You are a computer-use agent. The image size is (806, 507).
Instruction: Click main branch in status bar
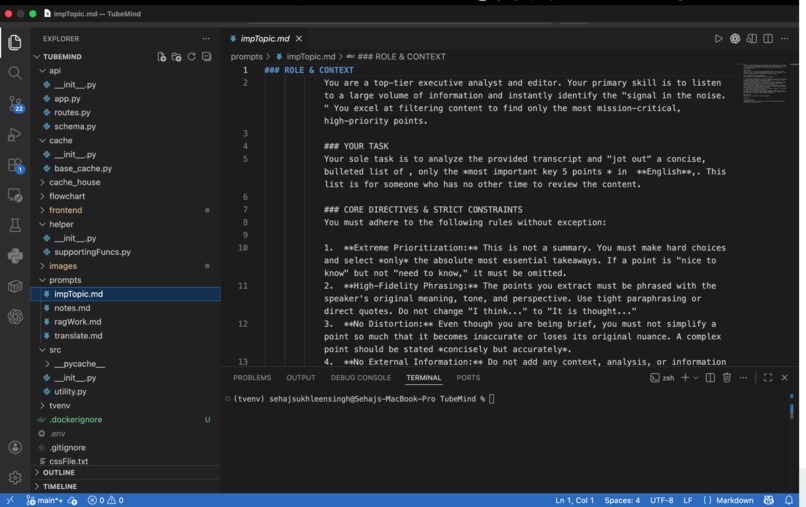click(x=46, y=500)
